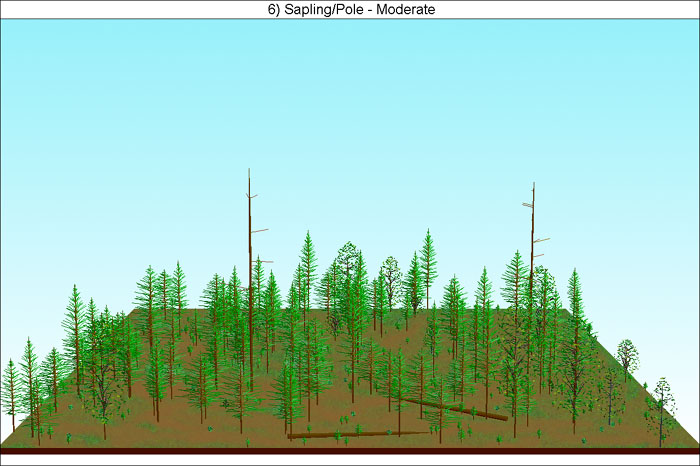Viewport: 700px width, 466px height.
Task: Select the tallest live conifer near center
Action: click(x=428, y=260)
